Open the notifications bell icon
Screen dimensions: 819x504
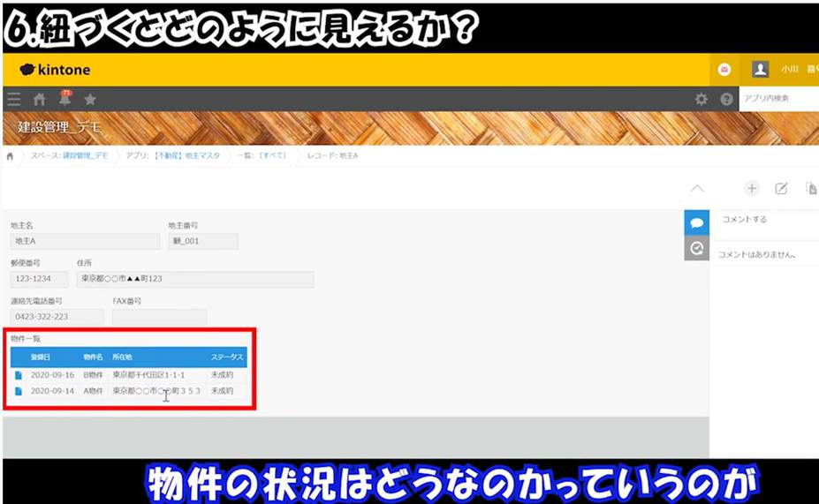click(x=64, y=100)
